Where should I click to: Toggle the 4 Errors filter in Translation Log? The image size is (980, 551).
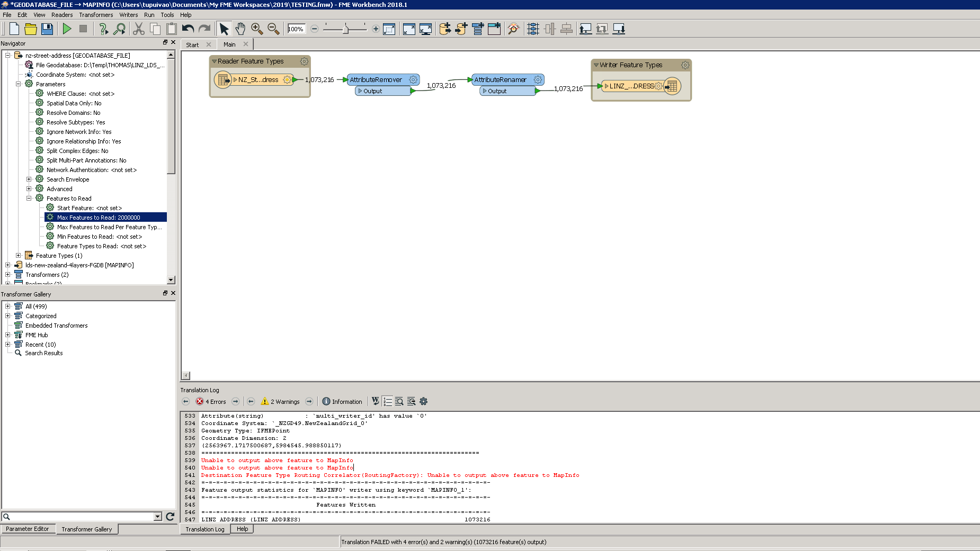211,402
